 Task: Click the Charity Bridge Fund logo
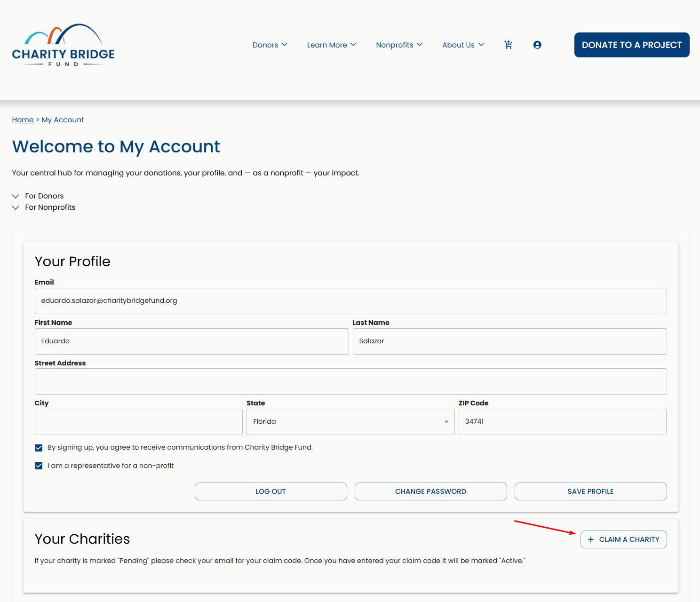pos(63,45)
